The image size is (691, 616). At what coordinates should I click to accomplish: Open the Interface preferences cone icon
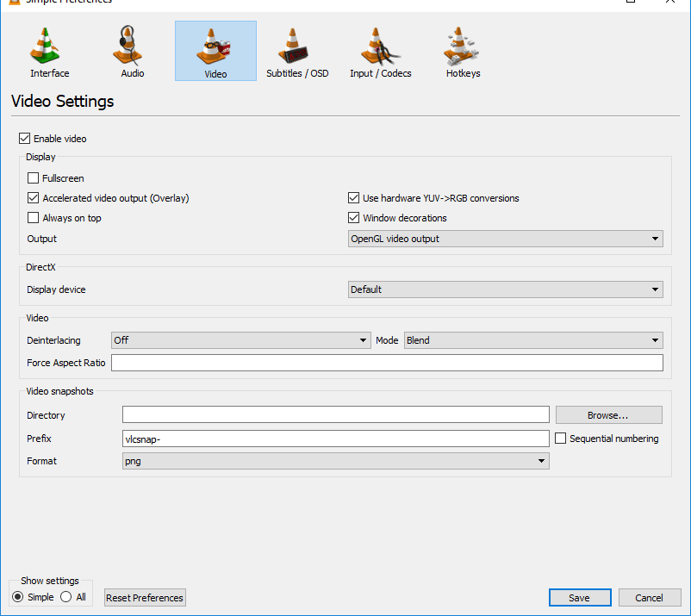pyautogui.click(x=45, y=45)
